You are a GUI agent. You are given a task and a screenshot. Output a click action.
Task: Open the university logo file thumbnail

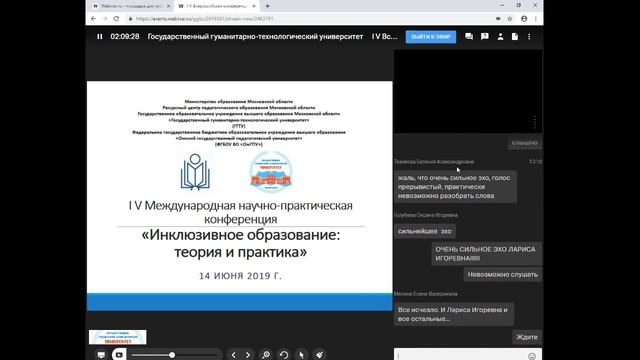(118, 337)
